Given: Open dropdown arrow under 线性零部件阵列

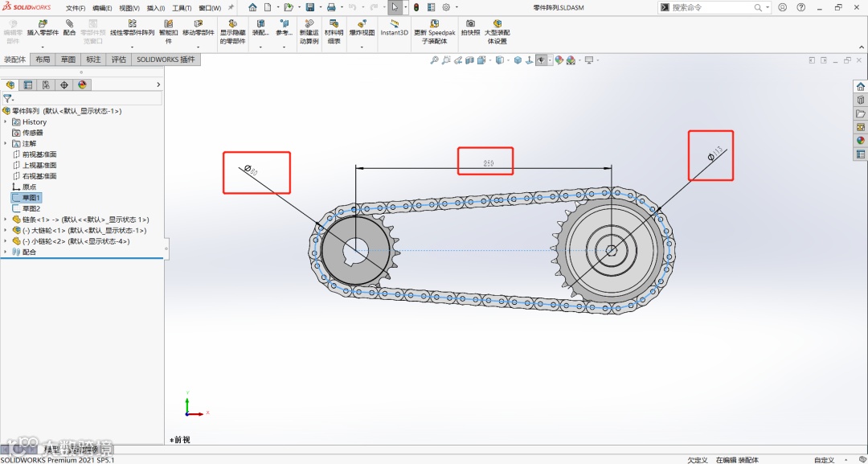Looking at the screenshot, I should (133, 47).
